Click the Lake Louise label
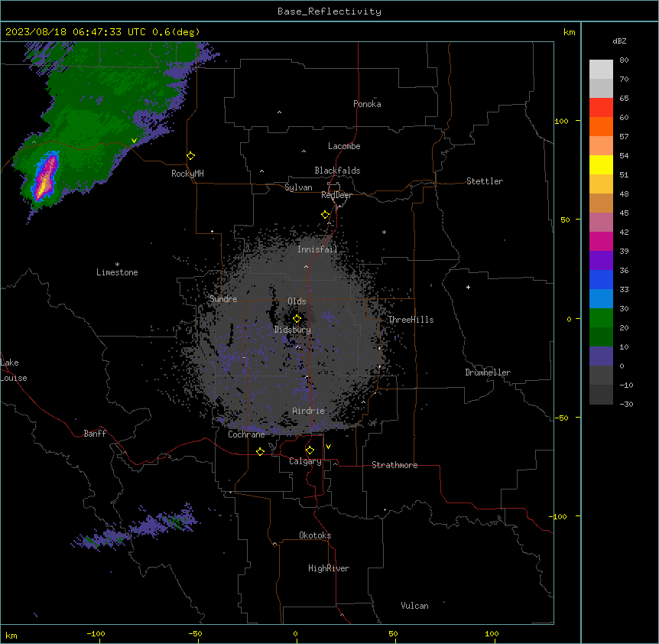The height and width of the screenshot is (644, 659). click(13, 370)
